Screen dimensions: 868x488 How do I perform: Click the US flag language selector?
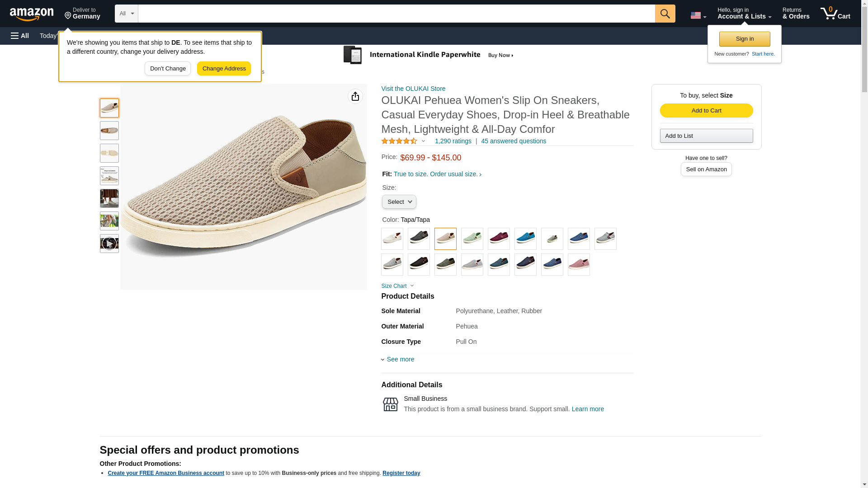[x=698, y=15]
